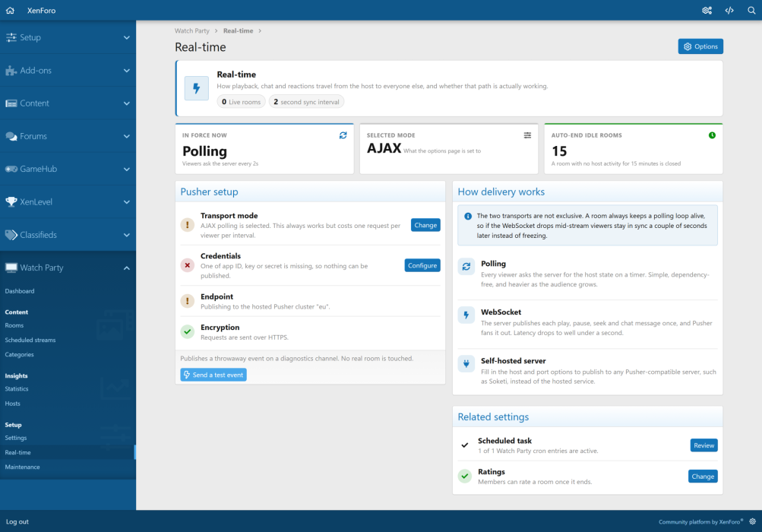Click the Scheduled task checkmark icon

coord(465,445)
